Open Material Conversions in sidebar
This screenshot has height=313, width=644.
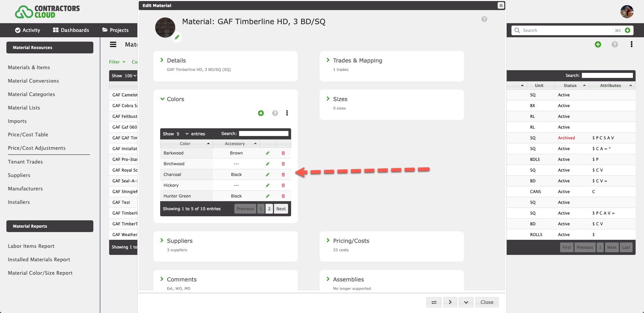[x=33, y=81]
